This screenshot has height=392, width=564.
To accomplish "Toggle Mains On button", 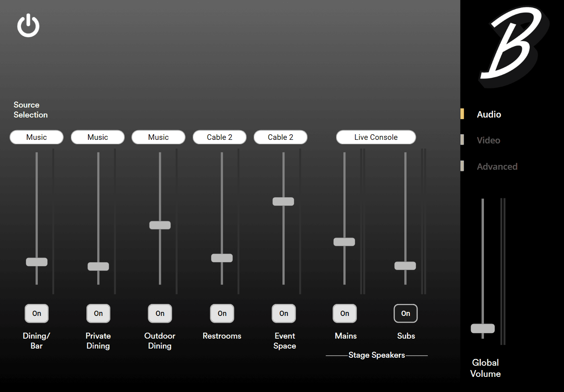I will pos(345,314).
